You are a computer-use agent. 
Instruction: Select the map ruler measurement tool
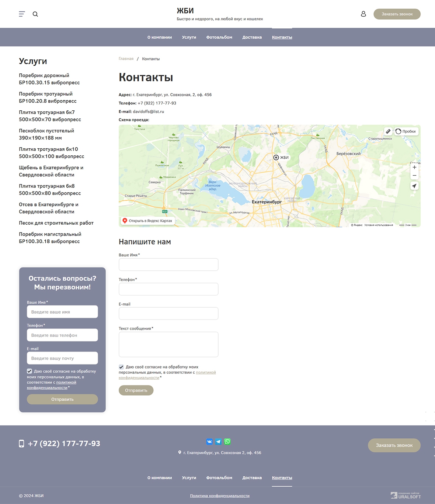coord(388,131)
